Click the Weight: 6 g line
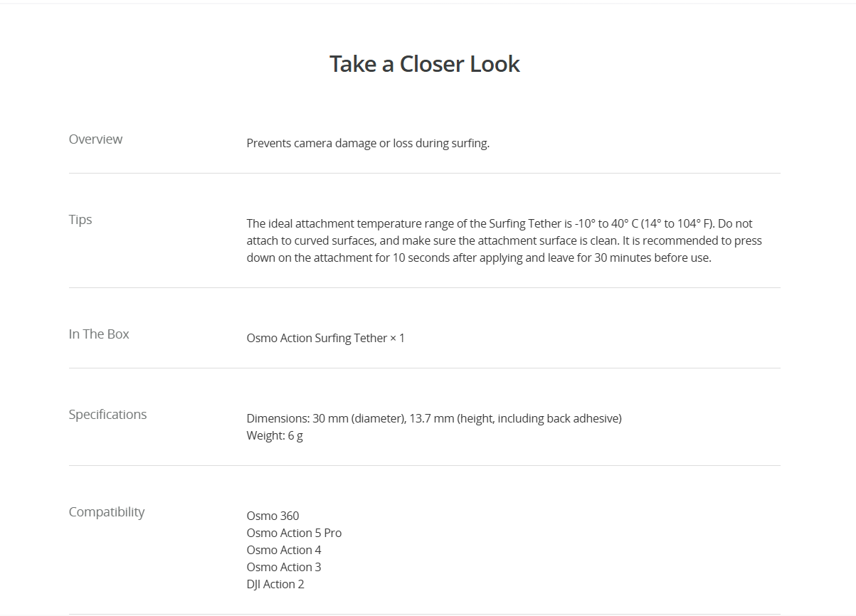This screenshot has width=856, height=616. [275, 435]
